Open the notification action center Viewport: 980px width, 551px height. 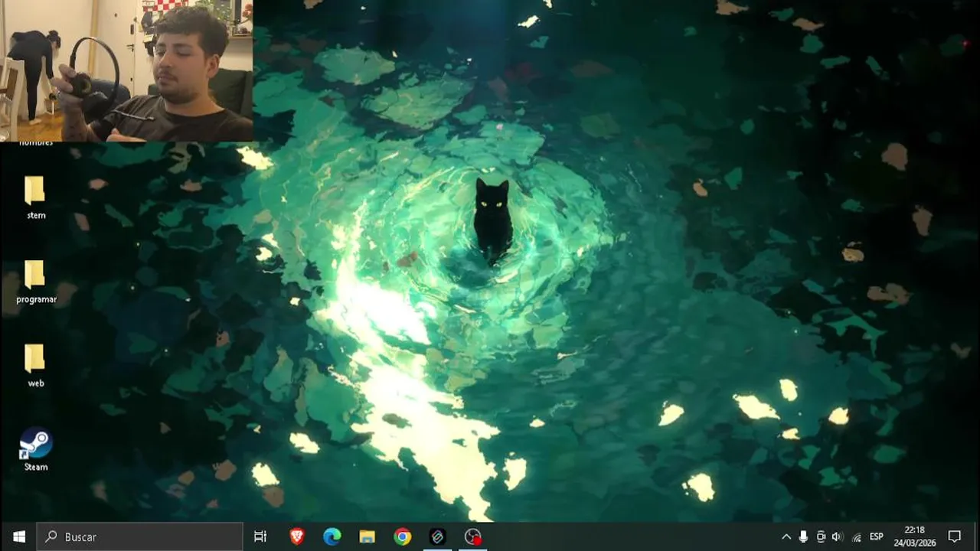point(954,536)
